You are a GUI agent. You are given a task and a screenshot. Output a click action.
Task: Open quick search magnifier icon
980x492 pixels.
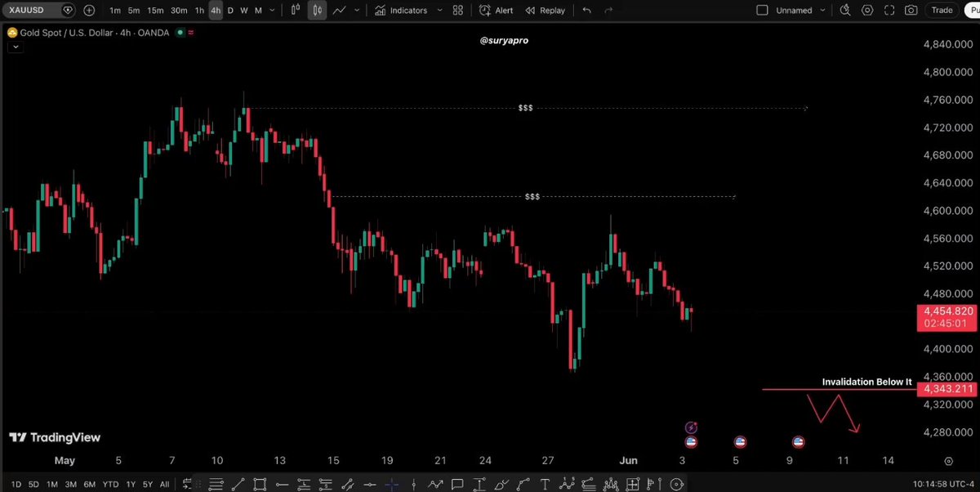click(845, 11)
